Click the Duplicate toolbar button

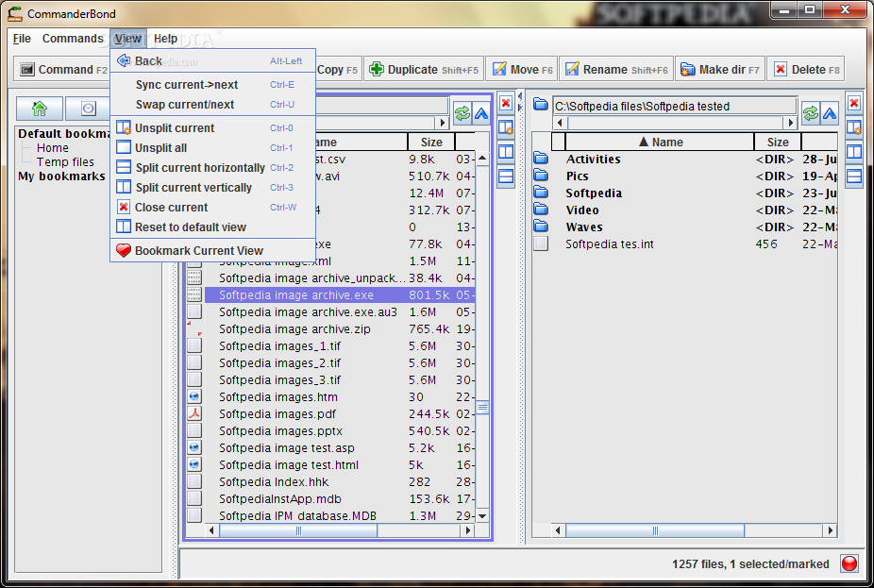click(x=424, y=69)
